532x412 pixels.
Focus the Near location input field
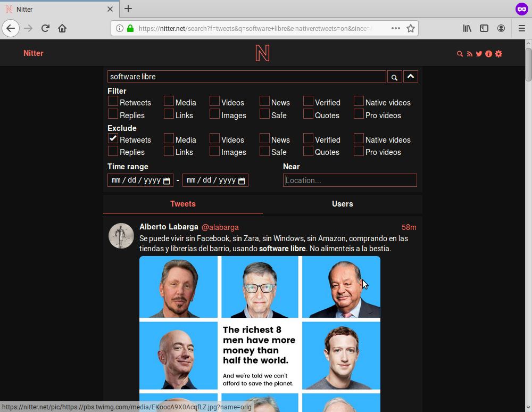(x=350, y=180)
